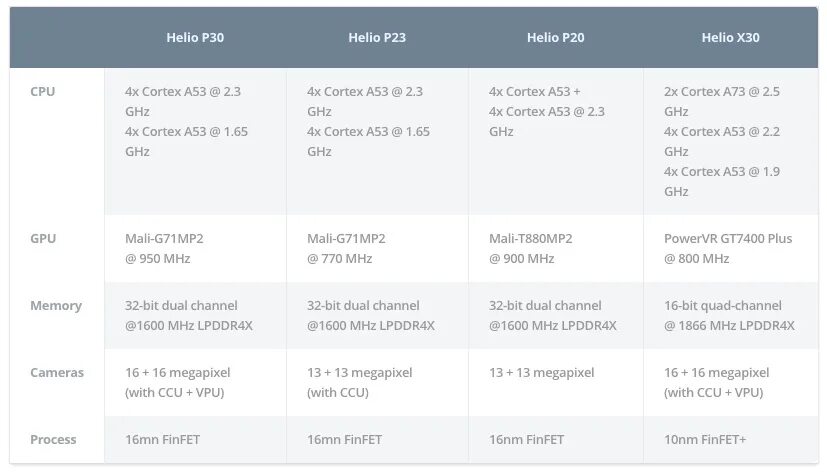Select the Cameras row label
827x472 pixels.
tap(57, 373)
